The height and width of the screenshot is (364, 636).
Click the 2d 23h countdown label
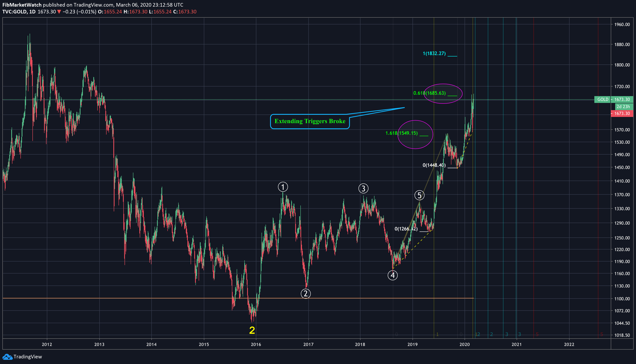pos(624,107)
